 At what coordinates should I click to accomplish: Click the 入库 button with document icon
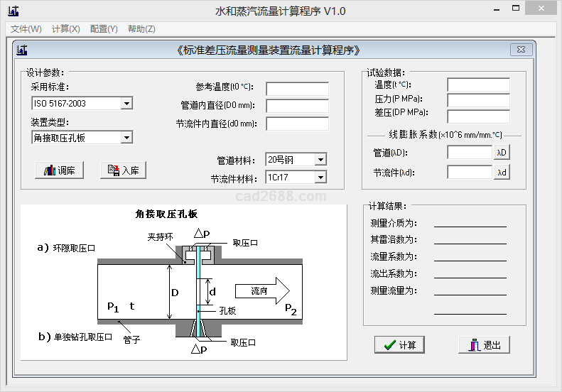click(x=123, y=170)
